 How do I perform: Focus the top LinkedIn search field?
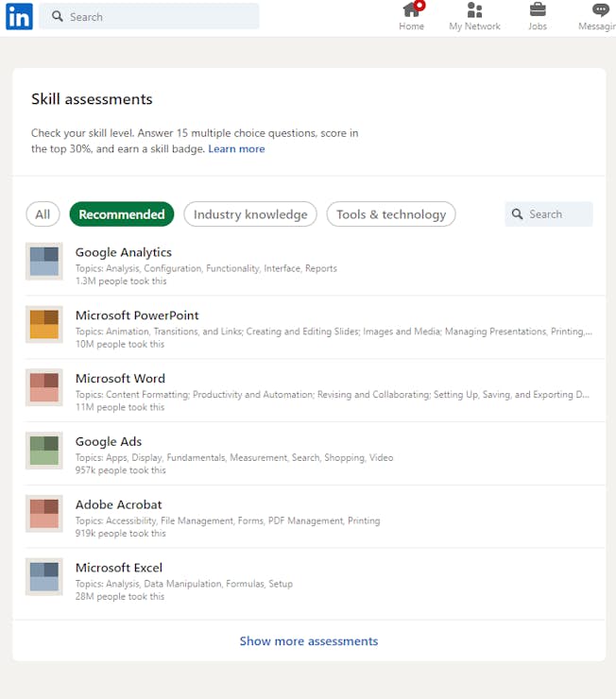click(149, 16)
